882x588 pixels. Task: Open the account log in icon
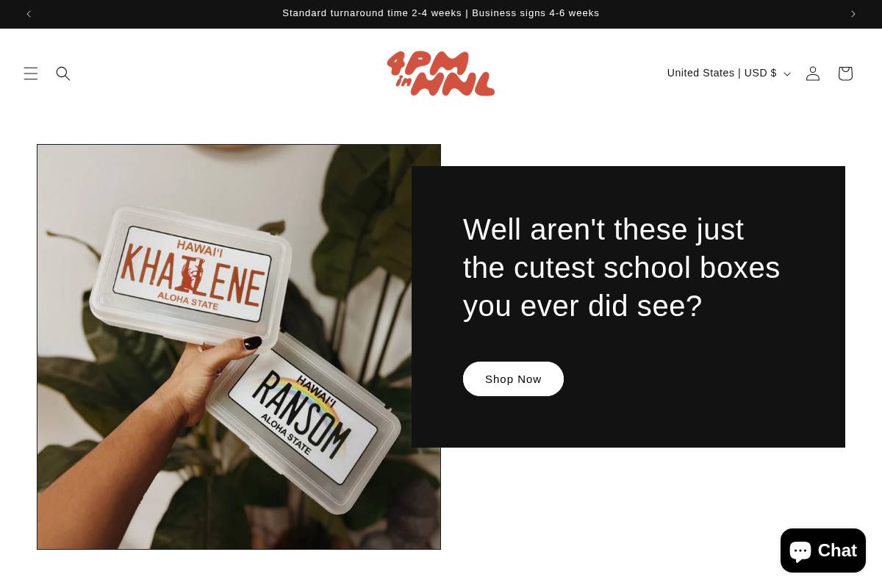pos(813,73)
